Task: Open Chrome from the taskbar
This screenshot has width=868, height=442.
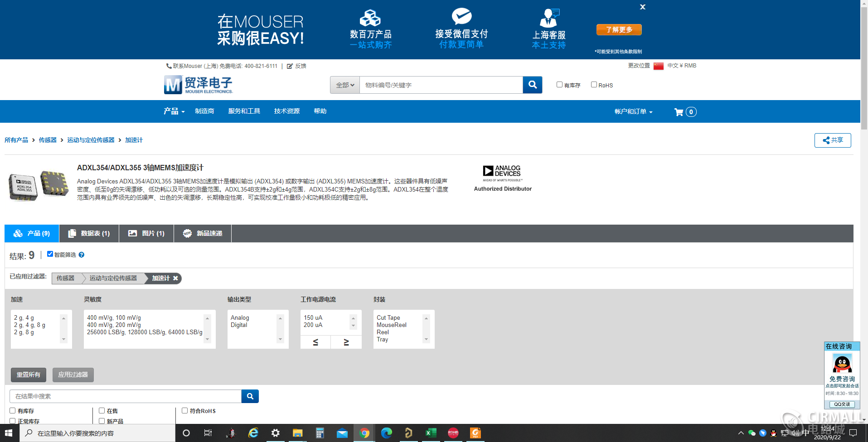Action: click(364, 433)
